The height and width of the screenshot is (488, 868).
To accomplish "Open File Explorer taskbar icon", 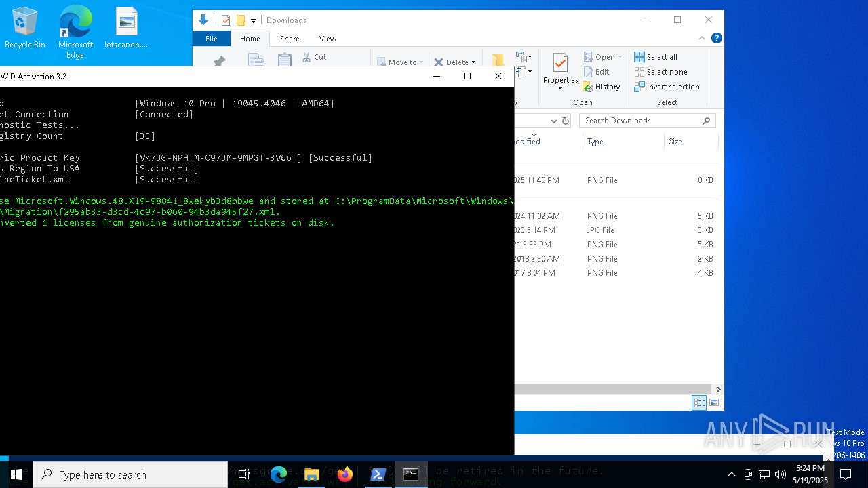I will tap(312, 474).
